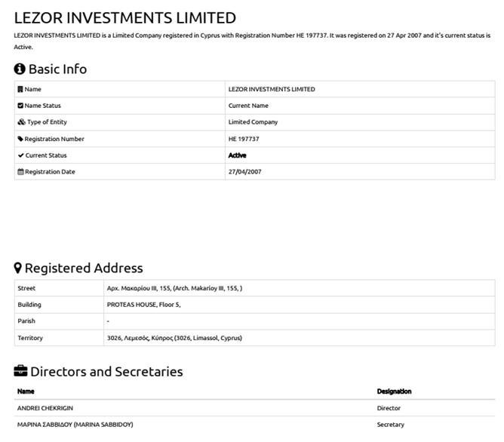This screenshot has height=442, width=504.
Task: Click the cubes icon beside Type of Entity
Action: [x=21, y=122]
